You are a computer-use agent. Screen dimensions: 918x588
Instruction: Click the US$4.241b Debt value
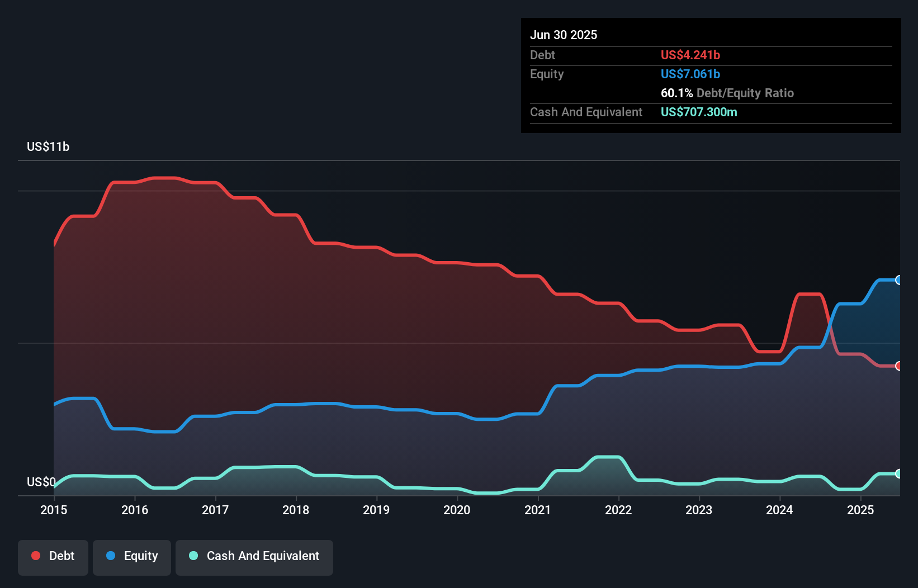tap(690, 55)
